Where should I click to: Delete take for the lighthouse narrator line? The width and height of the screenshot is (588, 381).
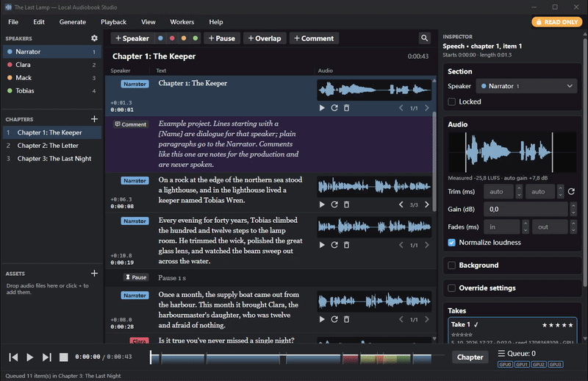pos(346,204)
